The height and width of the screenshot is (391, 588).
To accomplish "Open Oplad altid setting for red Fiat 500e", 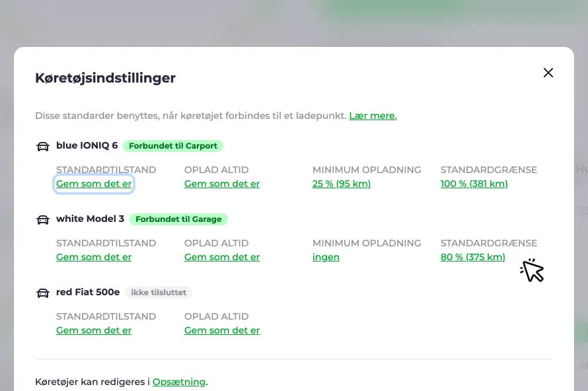I will click(222, 330).
